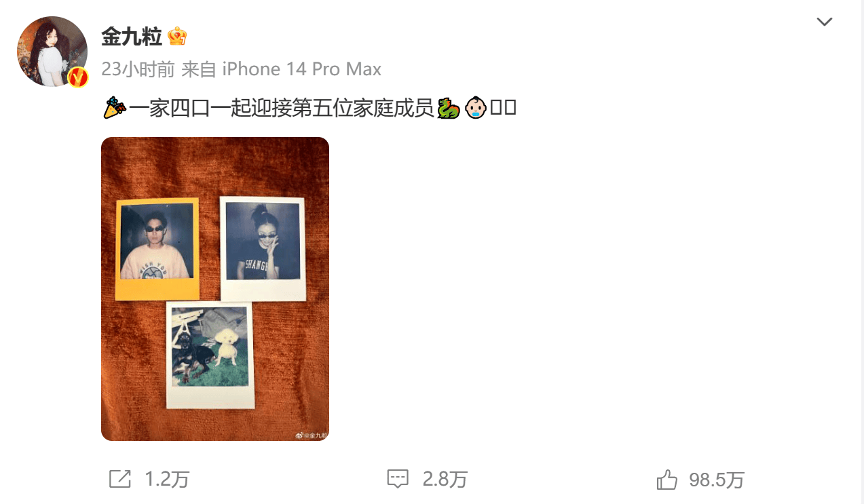The image size is (864, 504).
Task: Click the 2.8万 comment count
Action: click(x=445, y=480)
